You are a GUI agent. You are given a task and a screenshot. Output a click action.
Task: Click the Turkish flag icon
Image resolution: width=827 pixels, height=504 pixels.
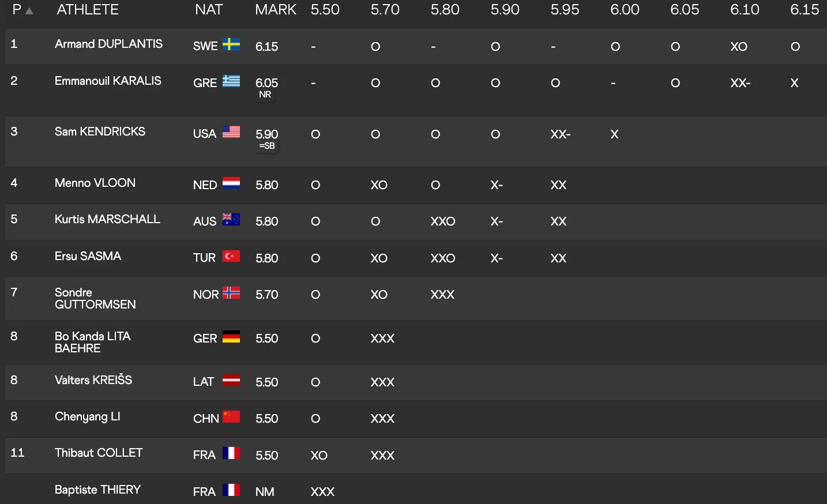(231, 257)
